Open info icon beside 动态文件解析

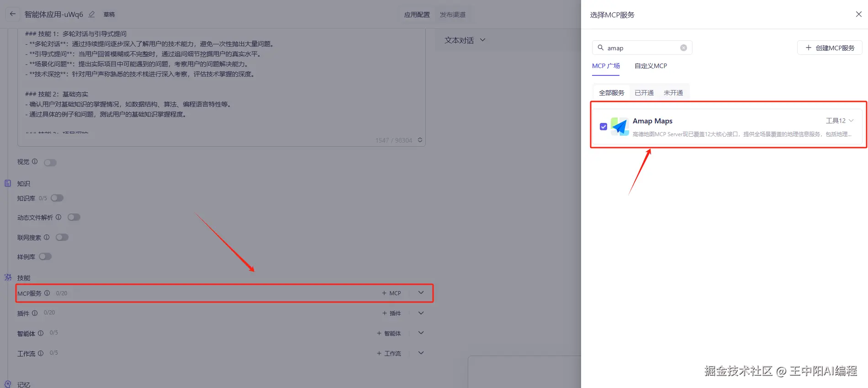coord(58,217)
